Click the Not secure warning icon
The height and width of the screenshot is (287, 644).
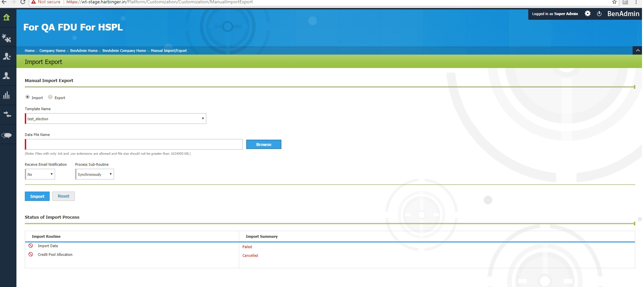(34, 2)
